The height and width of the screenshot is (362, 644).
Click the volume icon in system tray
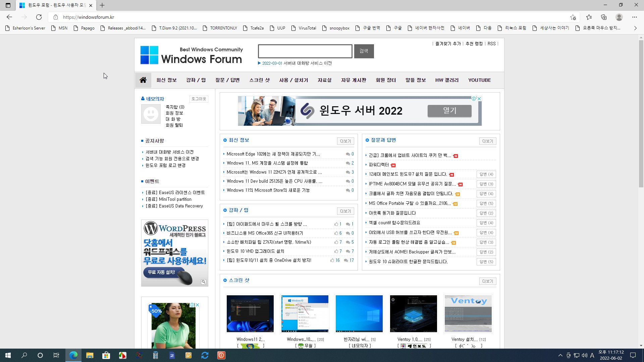pyautogui.click(x=585, y=355)
